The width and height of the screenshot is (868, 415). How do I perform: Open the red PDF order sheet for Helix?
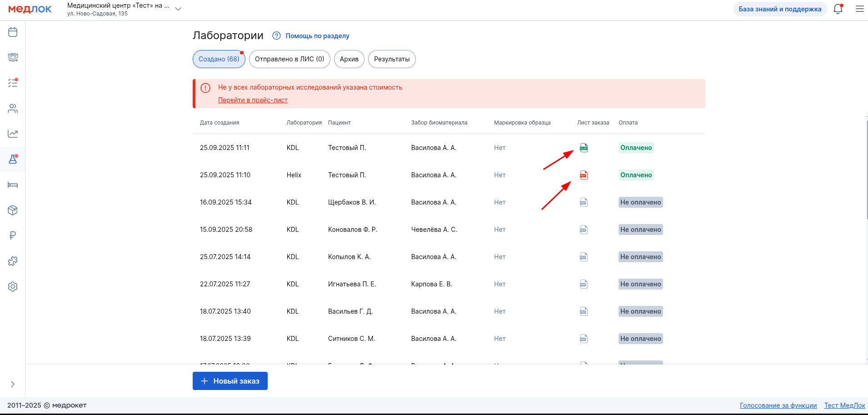click(584, 175)
